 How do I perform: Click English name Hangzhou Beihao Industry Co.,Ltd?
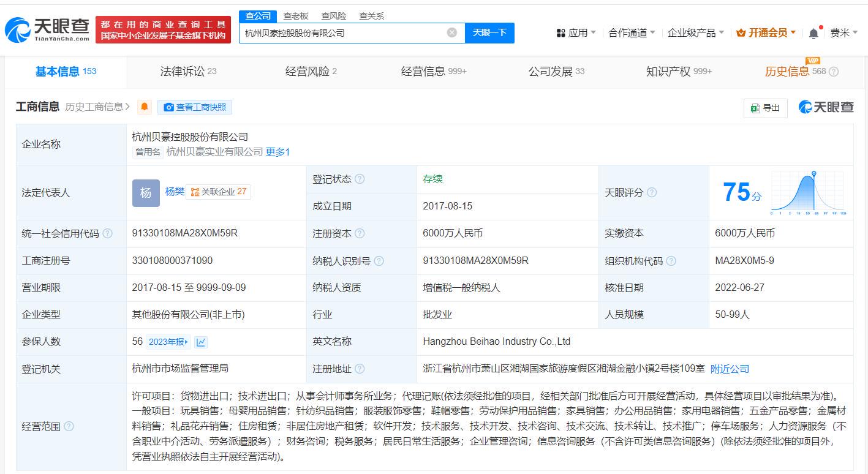coord(497,342)
